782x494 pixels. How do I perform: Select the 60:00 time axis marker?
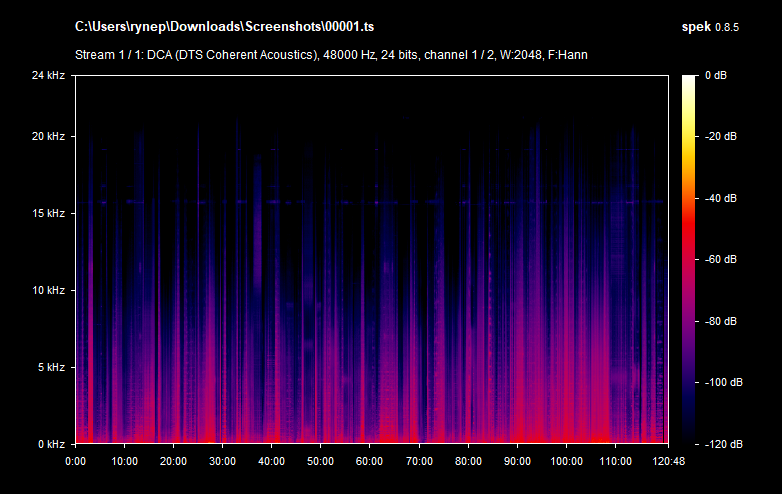coord(369,461)
